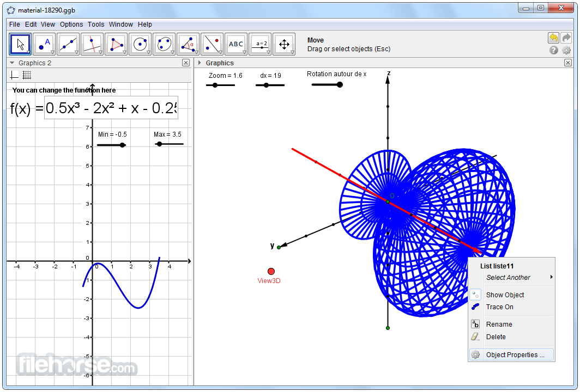
Task: Select the Slider tool
Action: (x=260, y=44)
